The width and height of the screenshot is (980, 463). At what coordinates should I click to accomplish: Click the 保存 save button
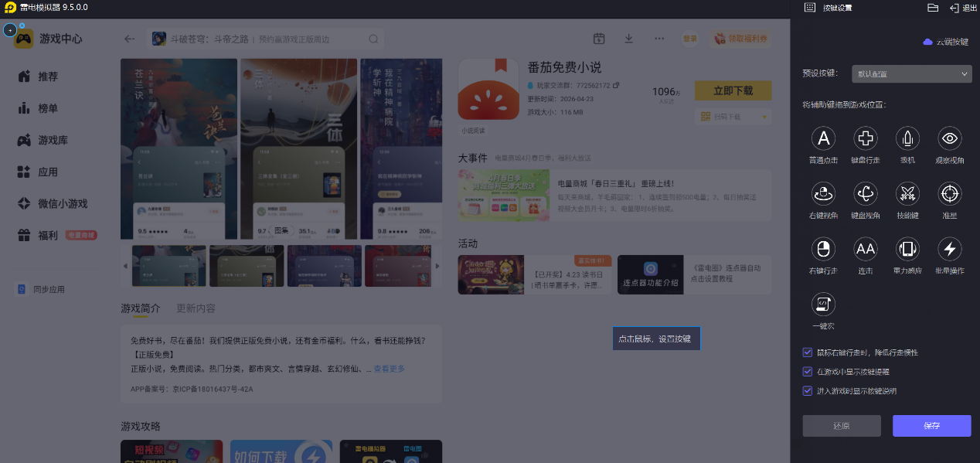(x=931, y=426)
